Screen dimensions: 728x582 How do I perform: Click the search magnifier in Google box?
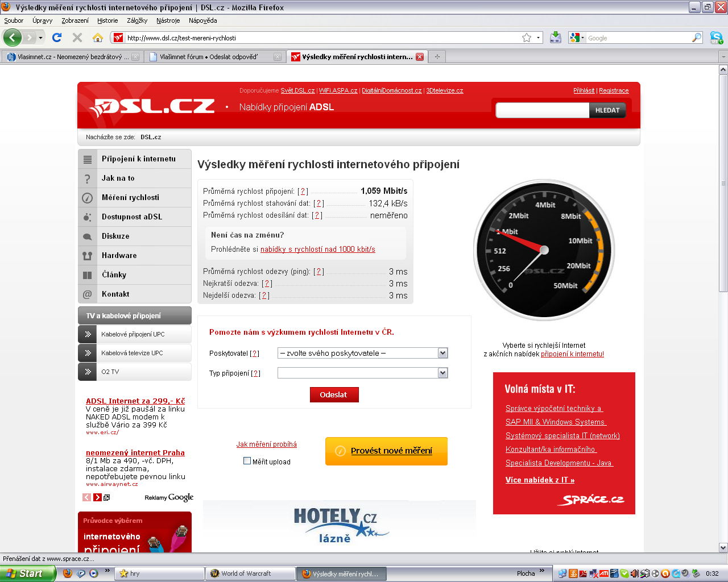[697, 38]
